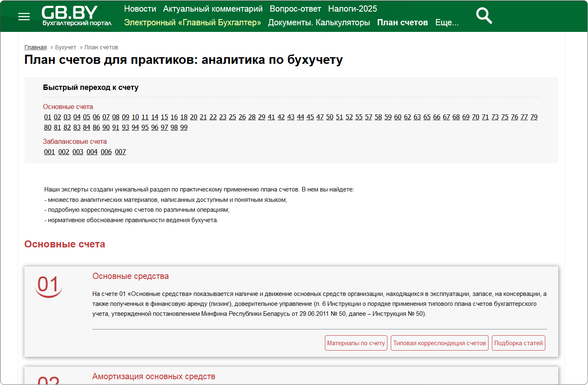Screen dimensions: 588x385
Task: Click the "Главная" breadcrumb link
Action: pyautogui.click(x=36, y=47)
